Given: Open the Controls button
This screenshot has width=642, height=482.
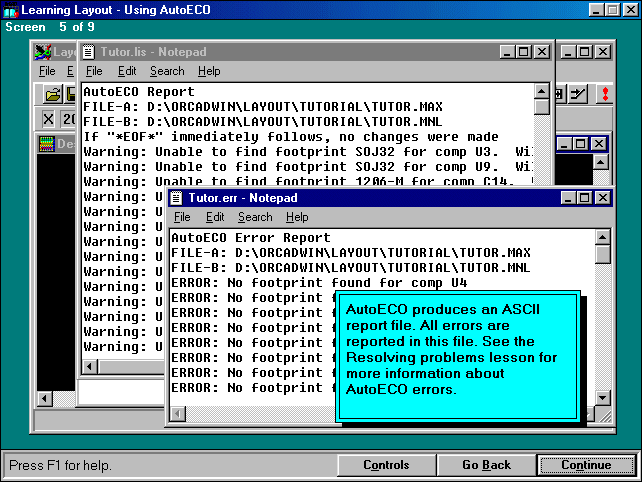Looking at the screenshot, I should coord(385,465).
